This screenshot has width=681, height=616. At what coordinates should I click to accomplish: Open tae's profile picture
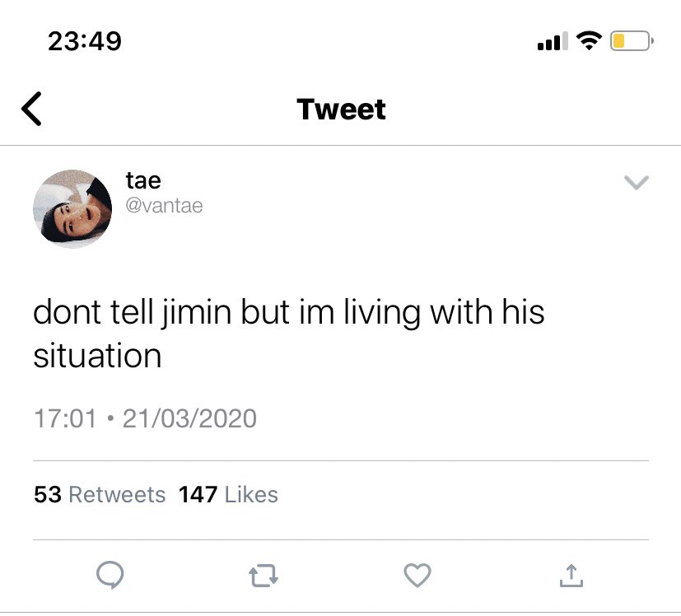click(x=72, y=209)
